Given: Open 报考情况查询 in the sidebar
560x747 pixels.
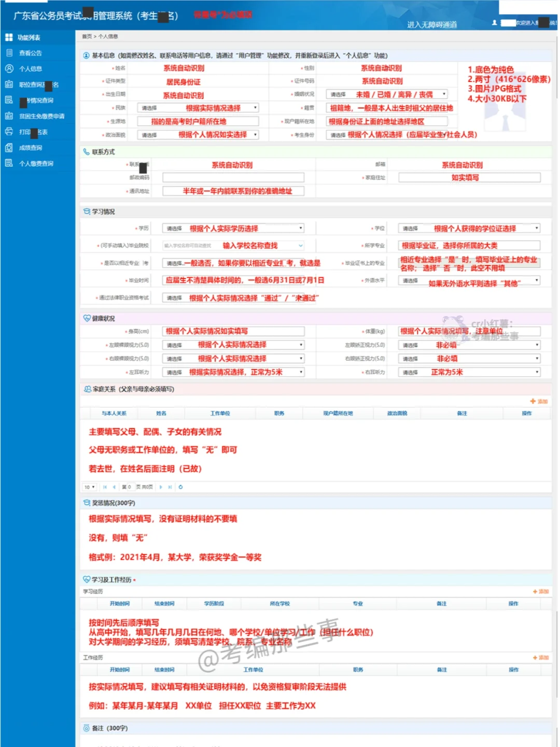Looking at the screenshot, I should (x=36, y=101).
